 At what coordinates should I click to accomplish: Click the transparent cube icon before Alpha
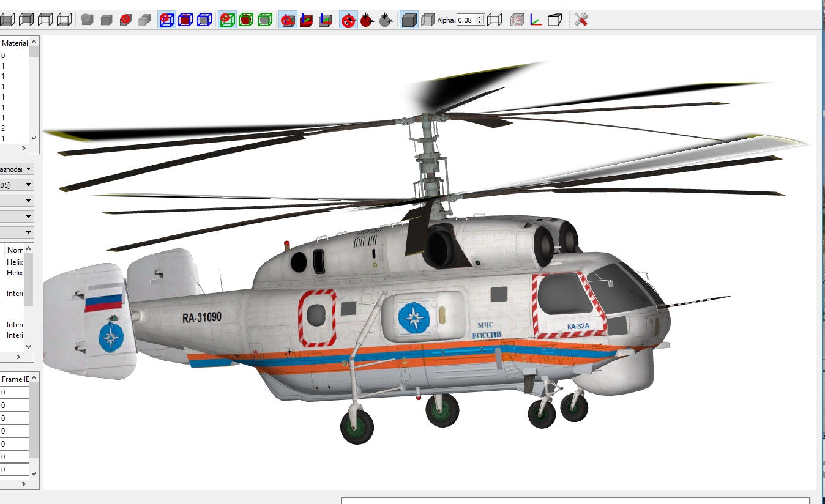[x=428, y=20]
